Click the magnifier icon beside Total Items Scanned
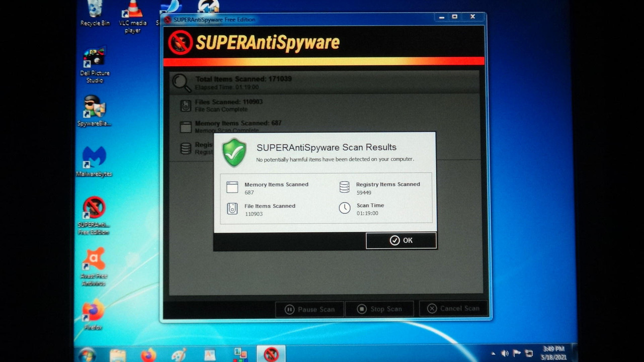The width and height of the screenshot is (644, 362). [x=182, y=83]
